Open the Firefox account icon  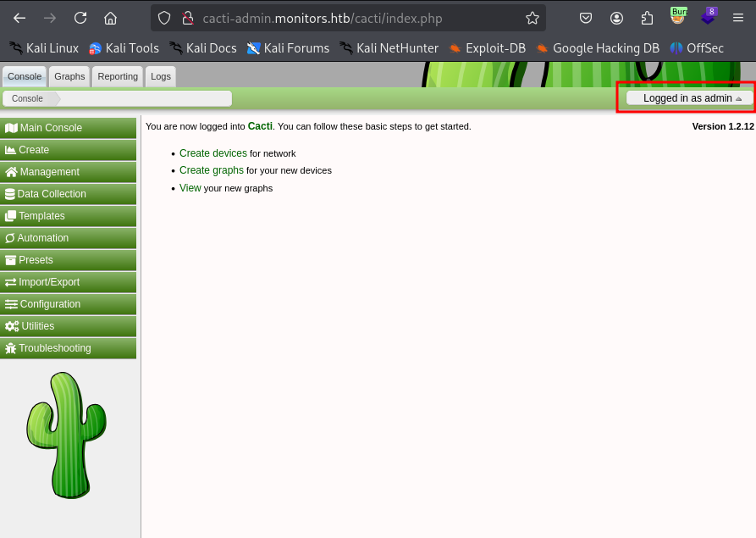point(616,19)
